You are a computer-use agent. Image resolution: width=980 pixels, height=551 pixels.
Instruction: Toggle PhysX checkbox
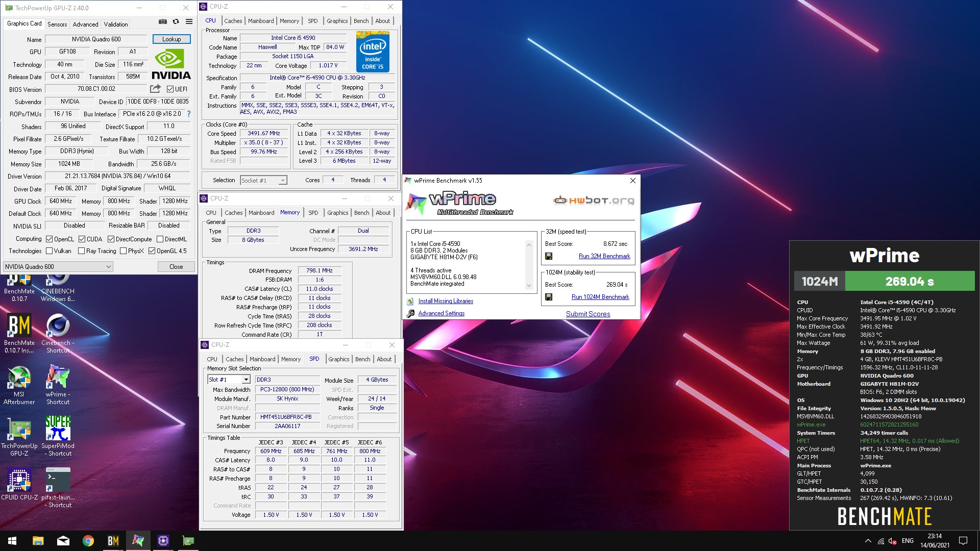[x=123, y=251]
